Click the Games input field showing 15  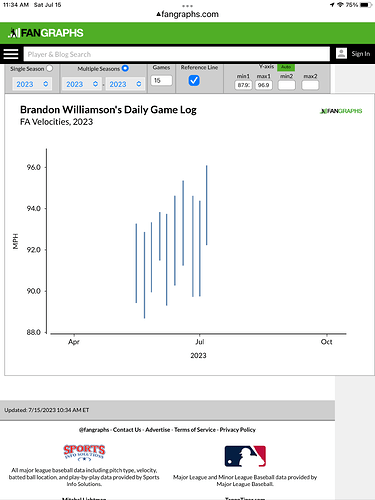(x=161, y=80)
